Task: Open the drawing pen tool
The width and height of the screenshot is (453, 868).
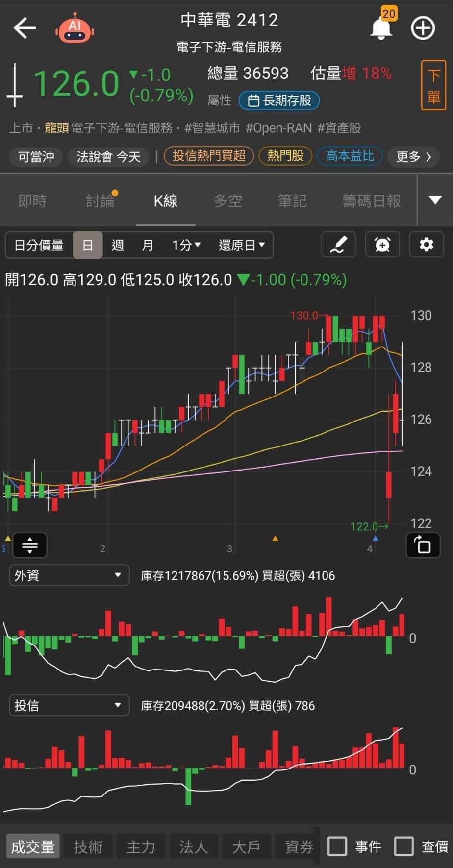Action: [x=338, y=245]
